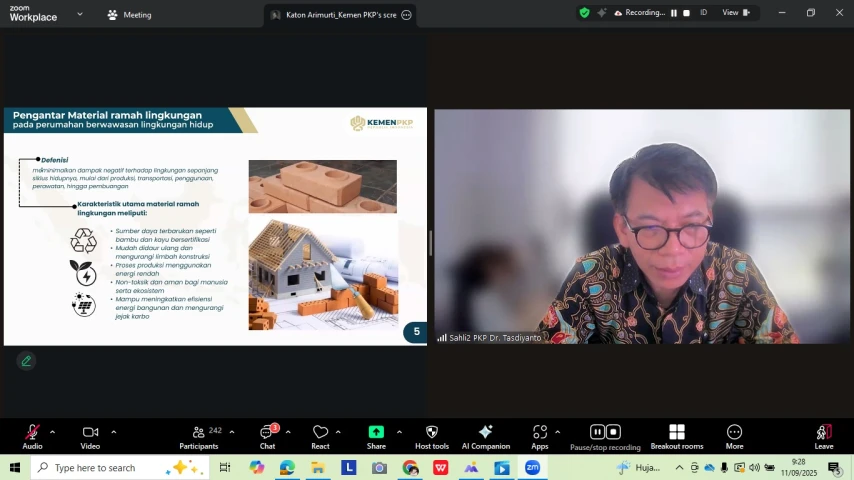Pause the recording in top bar
This screenshot has height=480, width=854.
pyautogui.click(x=674, y=13)
